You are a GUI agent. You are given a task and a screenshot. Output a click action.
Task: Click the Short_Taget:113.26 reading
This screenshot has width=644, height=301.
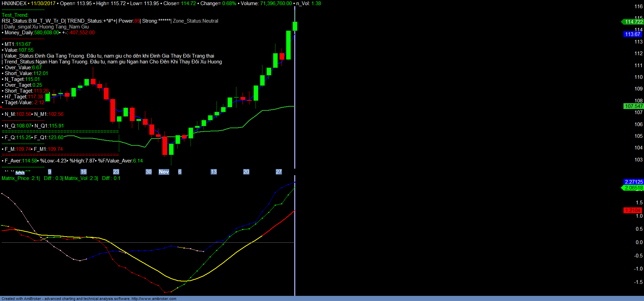27,91
